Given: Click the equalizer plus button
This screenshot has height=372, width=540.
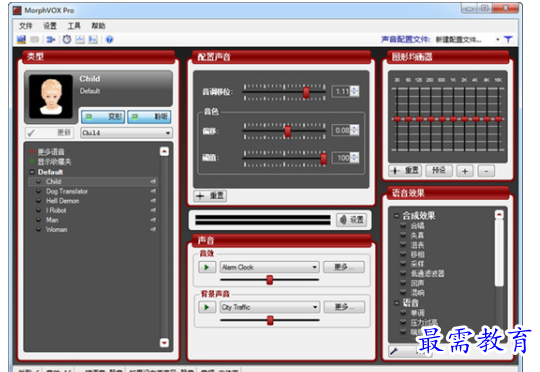Looking at the screenshot, I should tap(465, 171).
